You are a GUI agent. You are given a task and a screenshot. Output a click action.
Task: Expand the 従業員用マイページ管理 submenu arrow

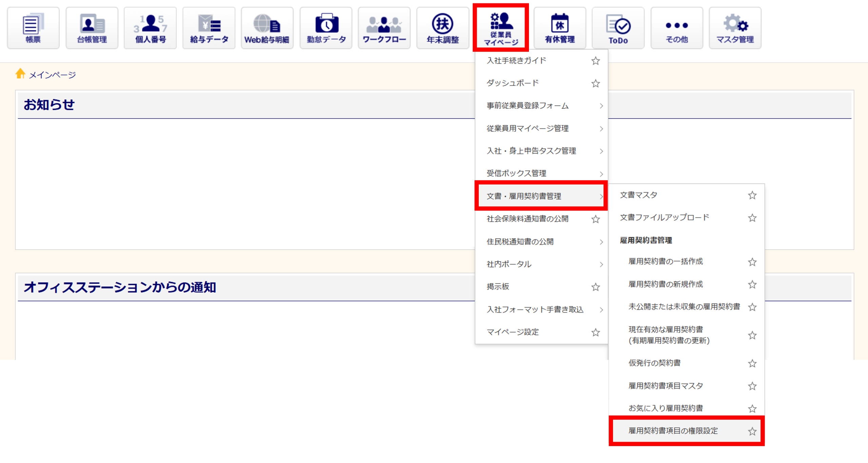(x=601, y=129)
